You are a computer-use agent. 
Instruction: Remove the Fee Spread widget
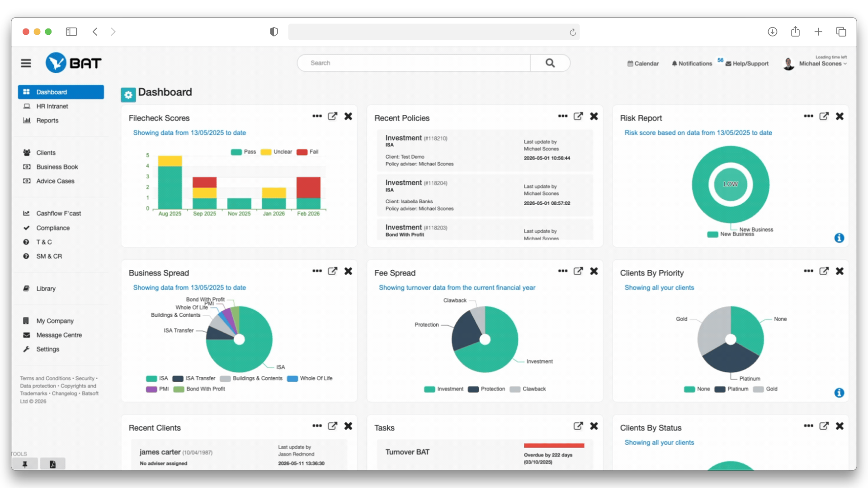point(594,271)
